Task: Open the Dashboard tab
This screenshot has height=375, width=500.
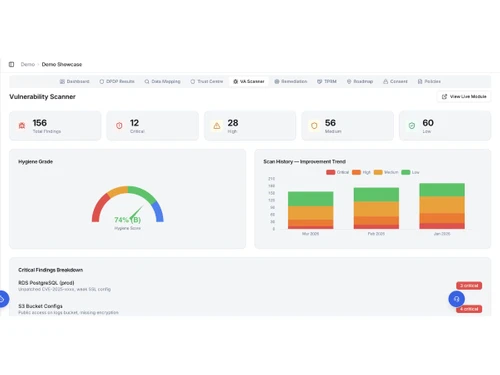Action: (75, 81)
